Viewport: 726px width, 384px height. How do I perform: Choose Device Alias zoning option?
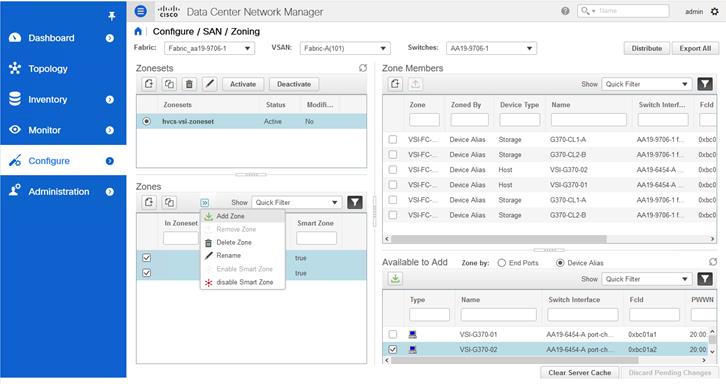(x=560, y=263)
